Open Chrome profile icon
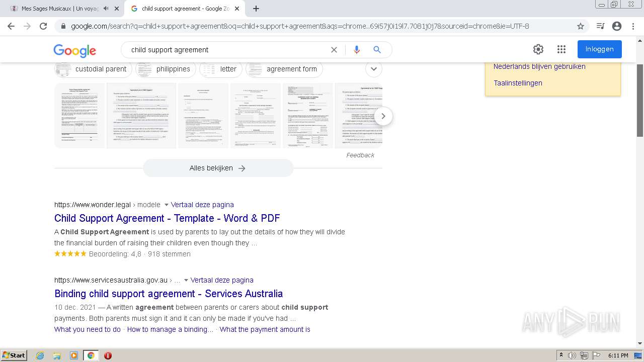Screen dimensions: 644x362 click(617, 26)
